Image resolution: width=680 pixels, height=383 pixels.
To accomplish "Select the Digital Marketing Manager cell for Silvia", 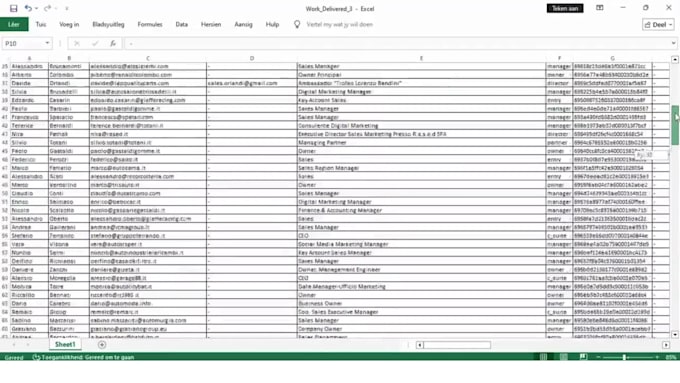I will click(x=421, y=92).
